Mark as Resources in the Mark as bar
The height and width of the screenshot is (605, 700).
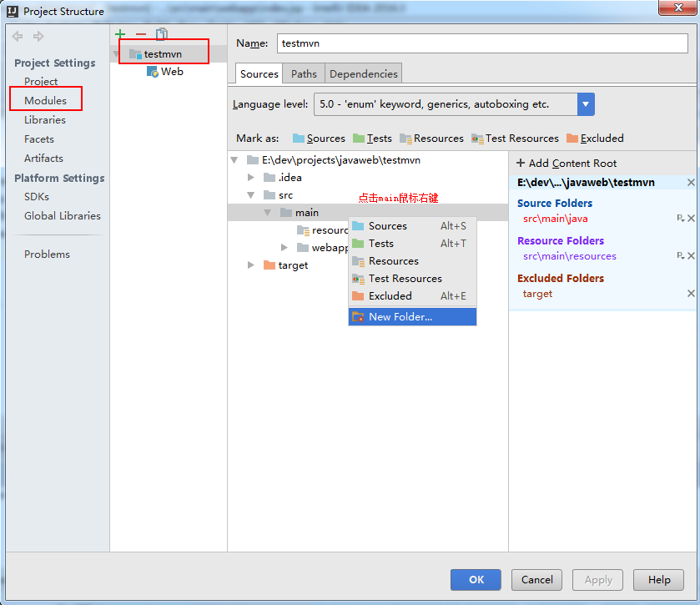pos(431,139)
